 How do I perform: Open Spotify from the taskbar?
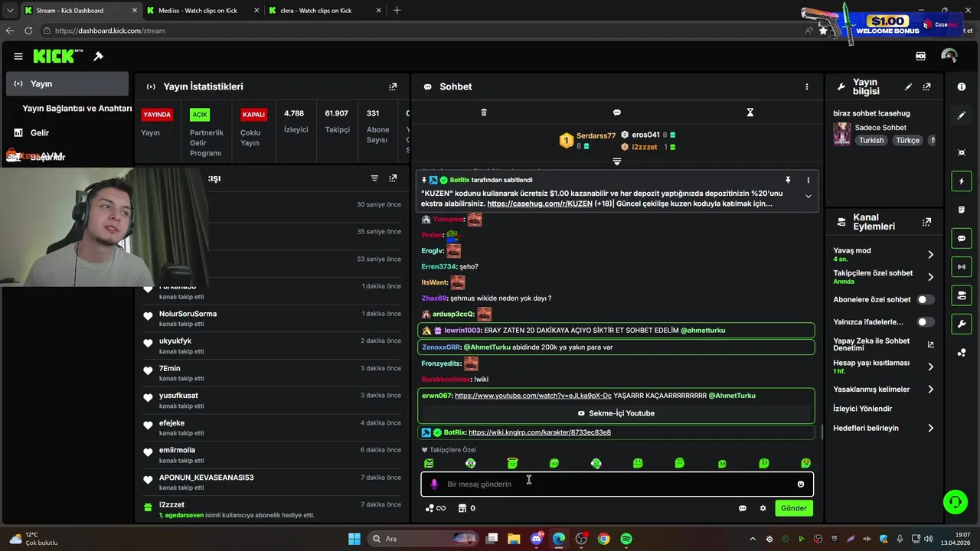[626, 539]
